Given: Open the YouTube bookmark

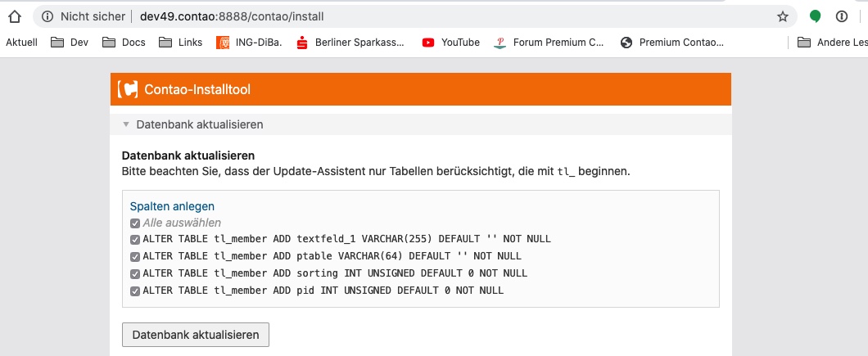Looking at the screenshot, I should click(x=450, y=43).
